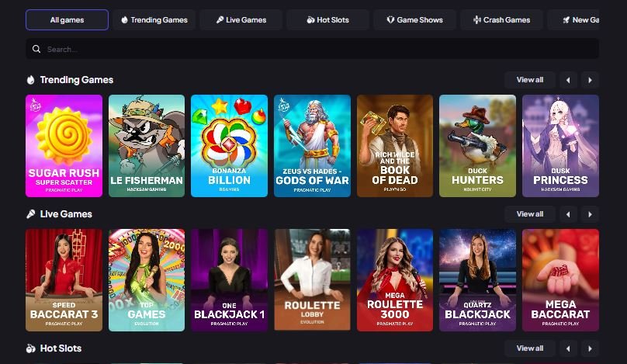View all Trending Games
627x364 pixels.
point(530,80)
